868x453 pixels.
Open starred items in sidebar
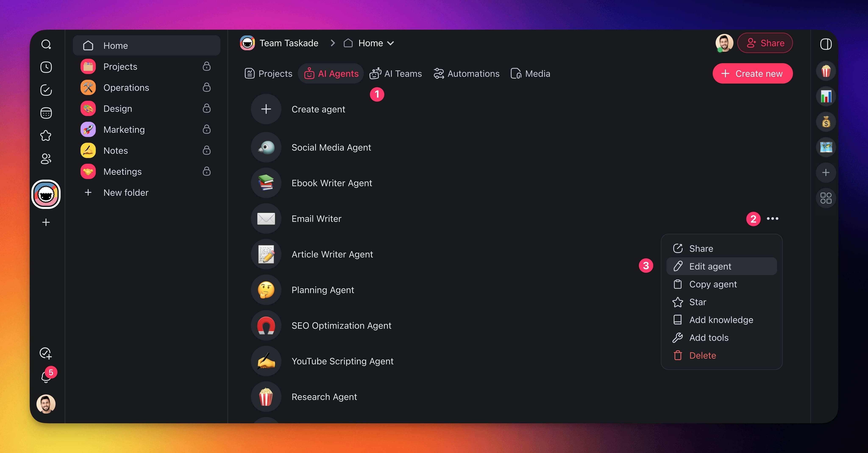tap(46, 136)
